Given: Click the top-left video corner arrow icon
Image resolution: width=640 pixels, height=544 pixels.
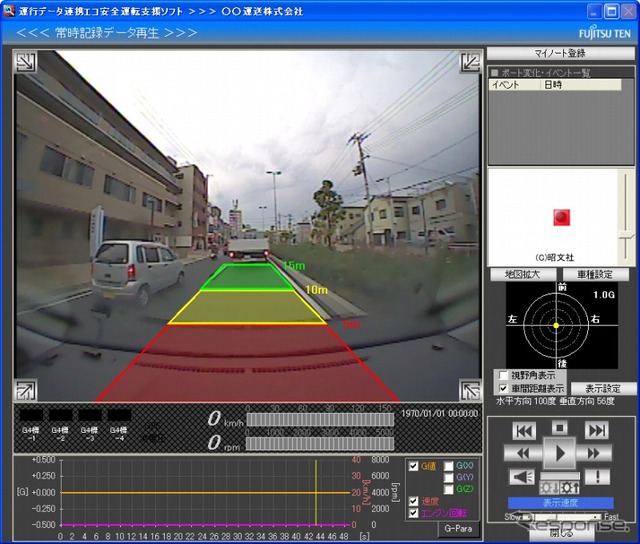Looking at the screenshot, I should 25,62.
